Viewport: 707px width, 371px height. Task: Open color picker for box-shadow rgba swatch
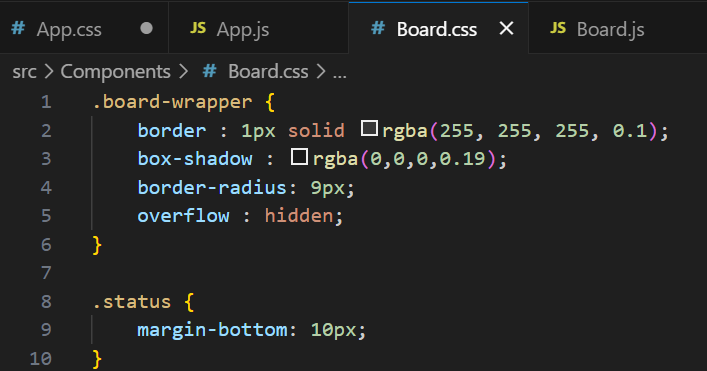tap(299, 157)
